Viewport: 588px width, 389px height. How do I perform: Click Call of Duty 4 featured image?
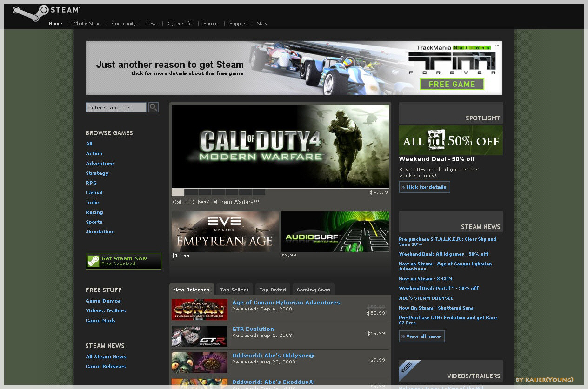(280, 146)
